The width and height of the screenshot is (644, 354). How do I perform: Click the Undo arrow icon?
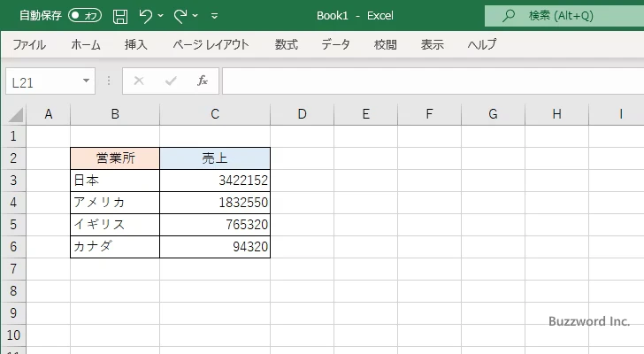(x=145, y=16)
